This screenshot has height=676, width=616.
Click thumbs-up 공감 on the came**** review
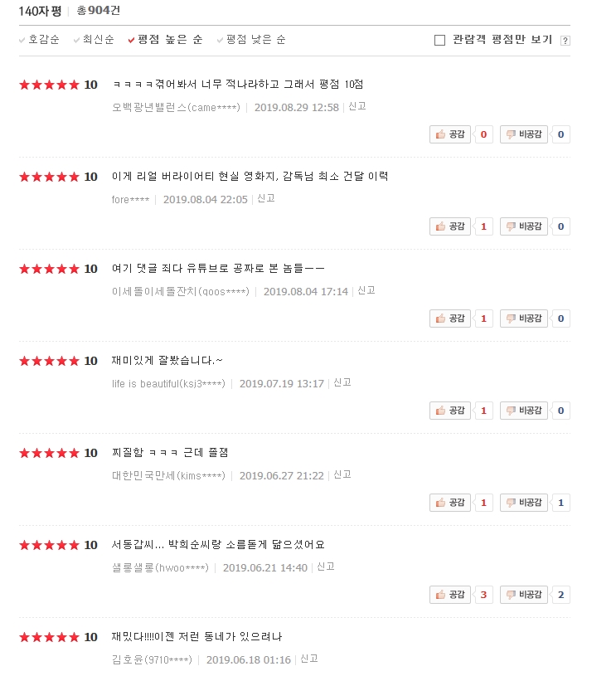(449, 134)
